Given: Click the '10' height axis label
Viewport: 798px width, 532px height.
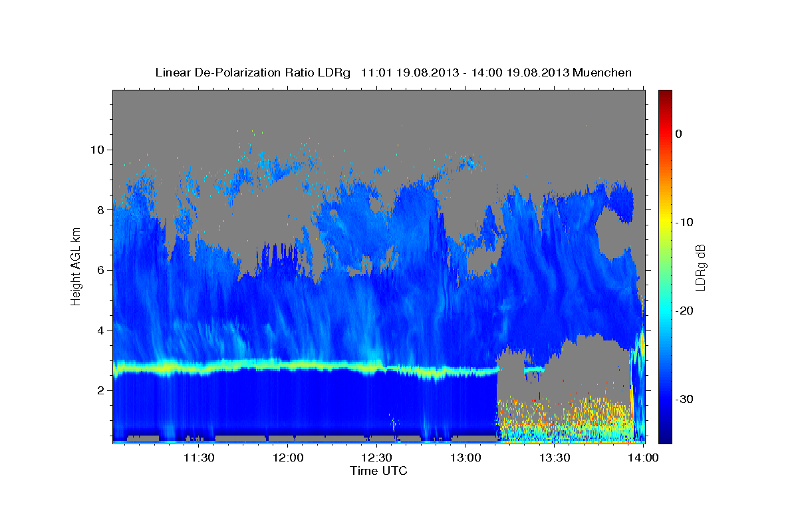Looking at the screenshot, I should point(98,150).
